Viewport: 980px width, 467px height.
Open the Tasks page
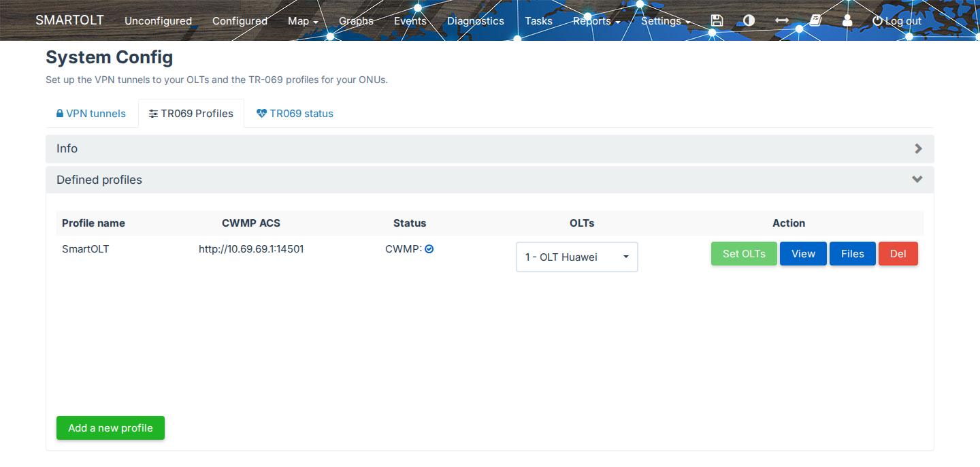(538, 21)
